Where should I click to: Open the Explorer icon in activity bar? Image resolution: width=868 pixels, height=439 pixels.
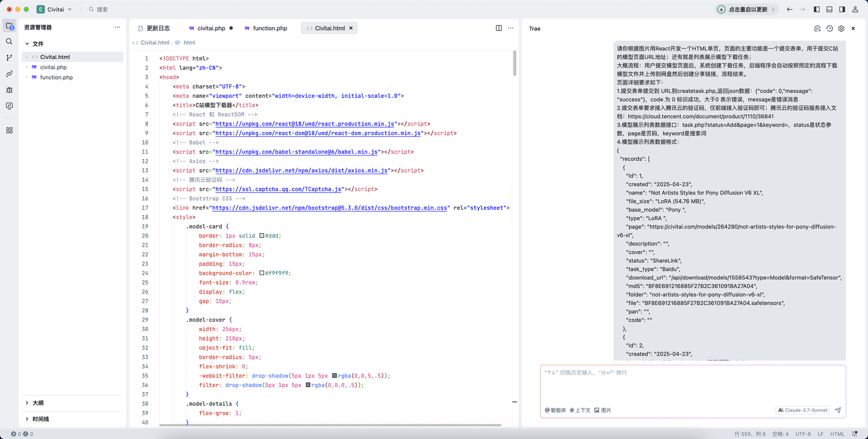(x=9, y=26)
